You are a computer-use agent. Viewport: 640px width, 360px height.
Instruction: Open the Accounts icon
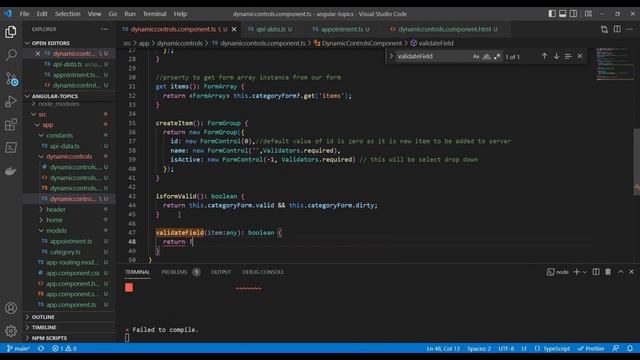11,308
